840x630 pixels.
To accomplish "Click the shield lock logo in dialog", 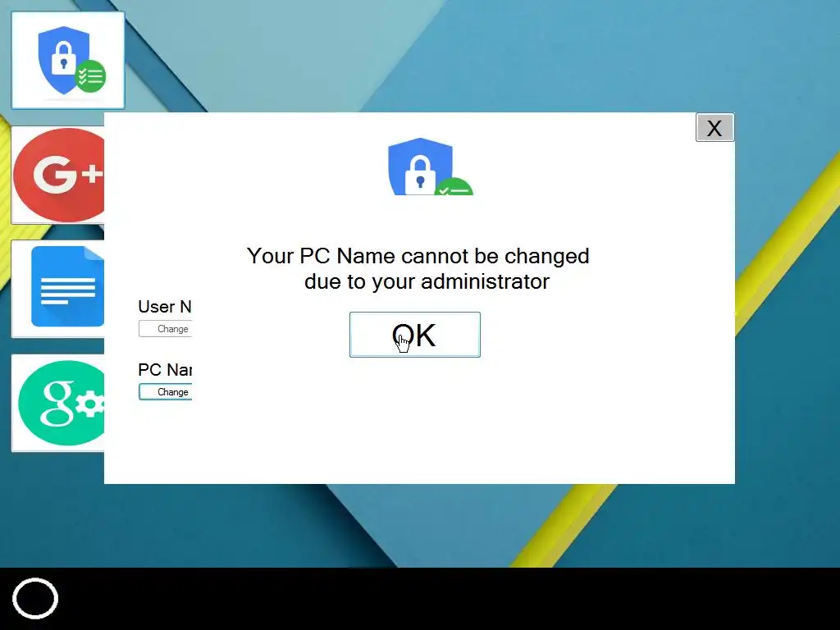I will point(430,167).
